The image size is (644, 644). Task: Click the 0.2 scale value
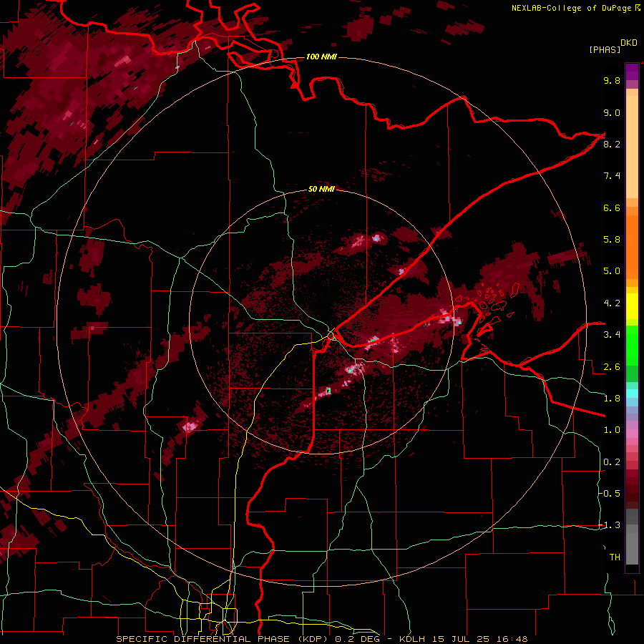pyautogui.click(x=612, y=462)
